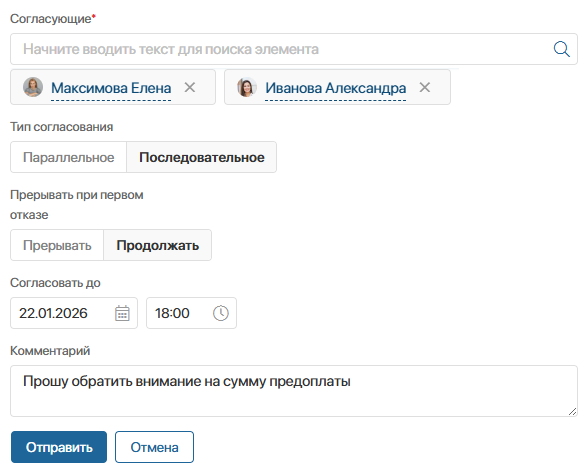Open Иванова Александра avatar
The image size is (583, 471).
tap(247, 87)
